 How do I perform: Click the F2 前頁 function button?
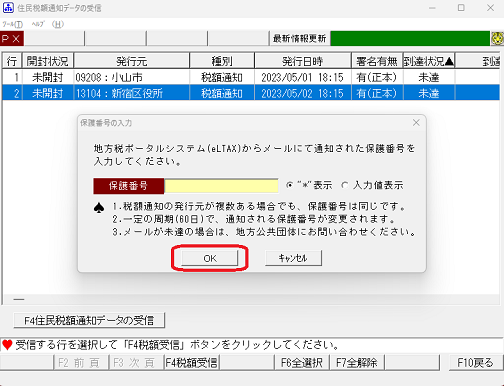tap(81, 362)
